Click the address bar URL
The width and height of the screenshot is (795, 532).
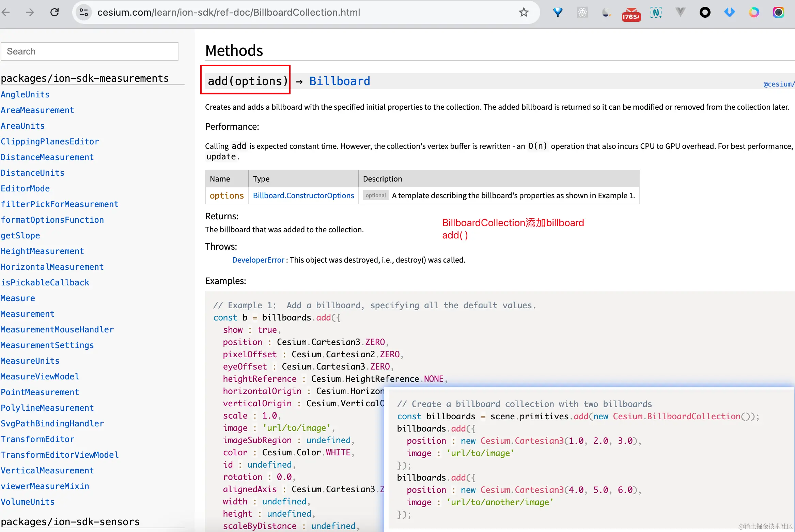pos(228,13)
